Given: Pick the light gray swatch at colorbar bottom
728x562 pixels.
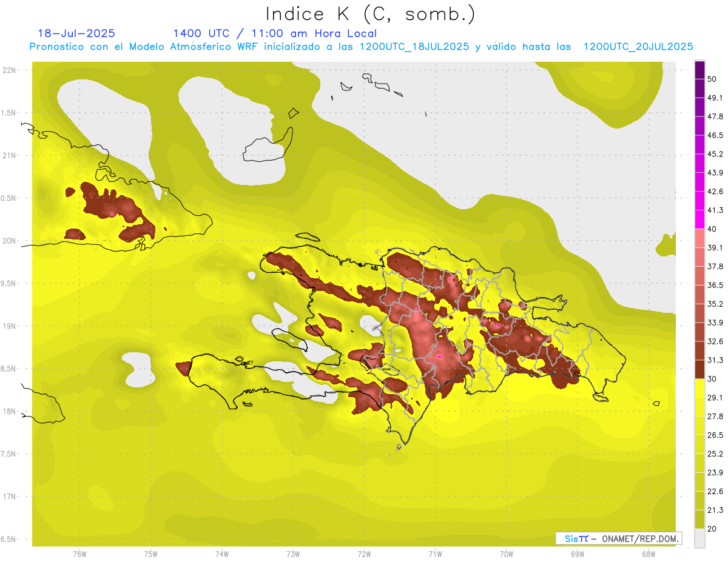Looking at the screenshot, I should [699, 538].
